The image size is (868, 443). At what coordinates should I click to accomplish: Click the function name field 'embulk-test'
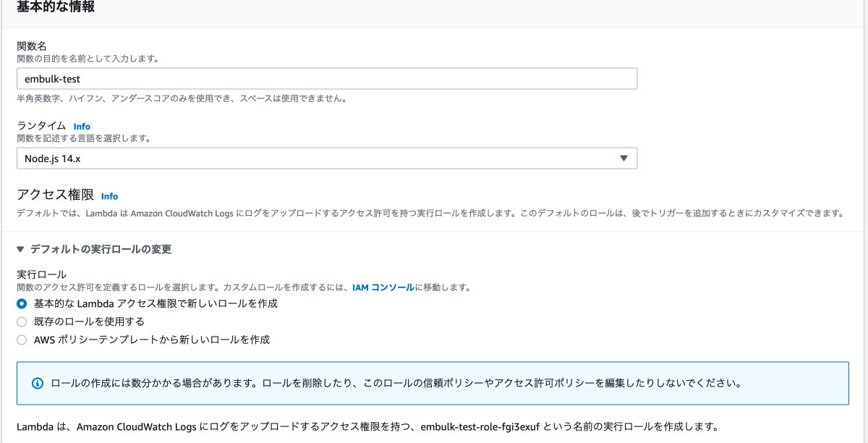click(327, 78)
